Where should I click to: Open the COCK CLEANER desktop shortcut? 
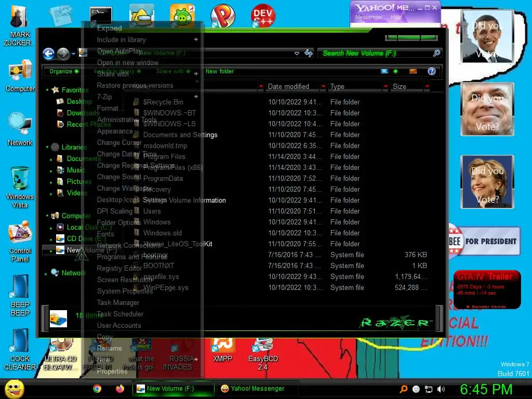[20, 350]
